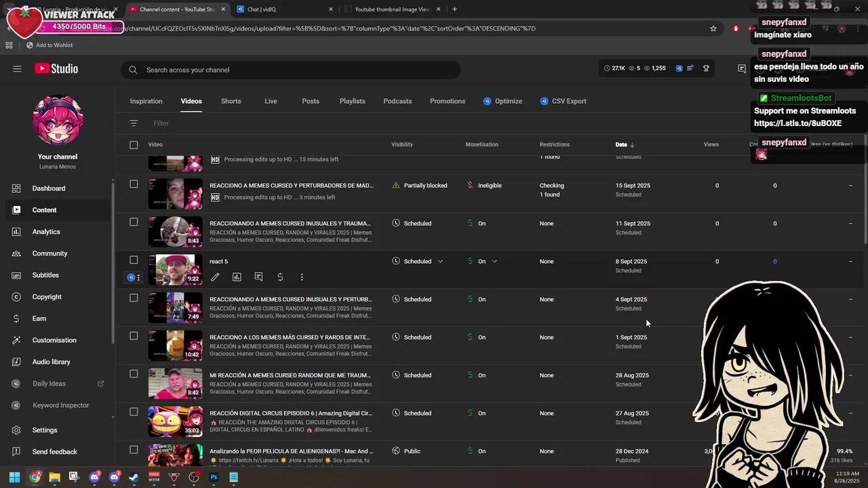Open Steam from the taskbar
The width and height of the screenshot is (868, 488).
[134, 477]
